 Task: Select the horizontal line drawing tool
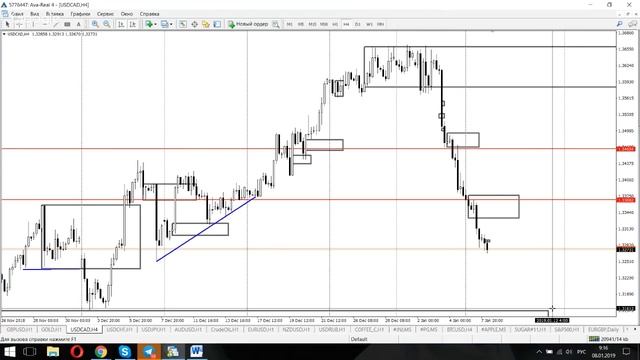(x=44, y=24)
